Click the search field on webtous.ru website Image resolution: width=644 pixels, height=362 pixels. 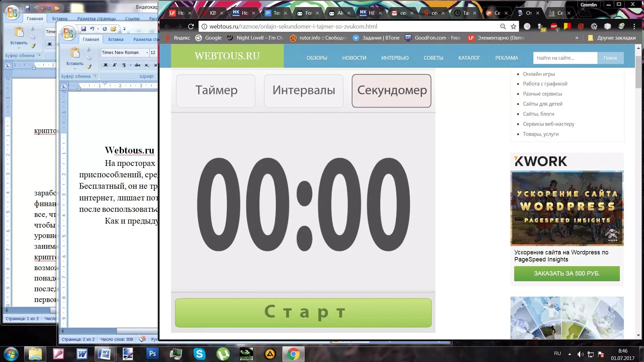tap(565, 58)
